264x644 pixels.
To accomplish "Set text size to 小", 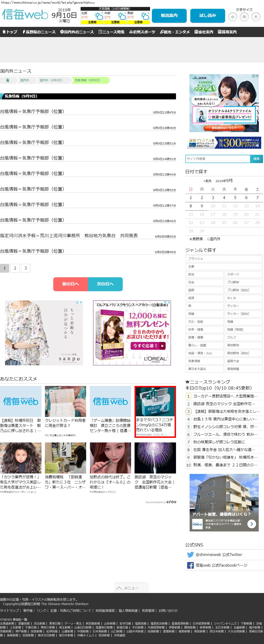I will [x=233, y=17].
